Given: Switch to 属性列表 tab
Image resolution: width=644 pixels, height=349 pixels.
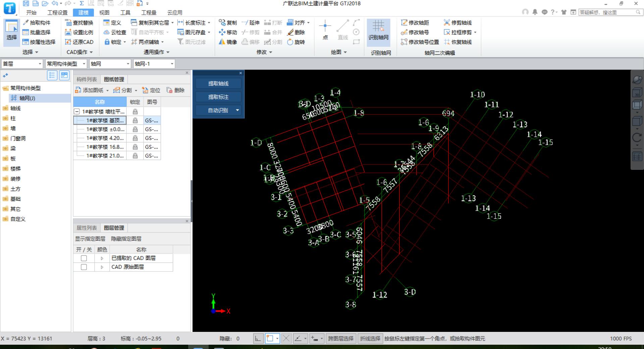Looking at the screenshot, I should pyautogui.click(x=87, y=228).
